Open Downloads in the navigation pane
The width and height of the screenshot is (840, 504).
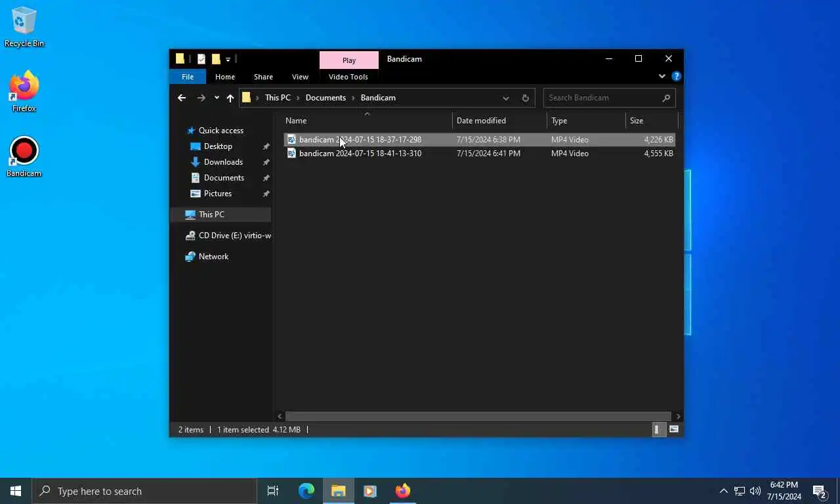click(x=223, y=162)
